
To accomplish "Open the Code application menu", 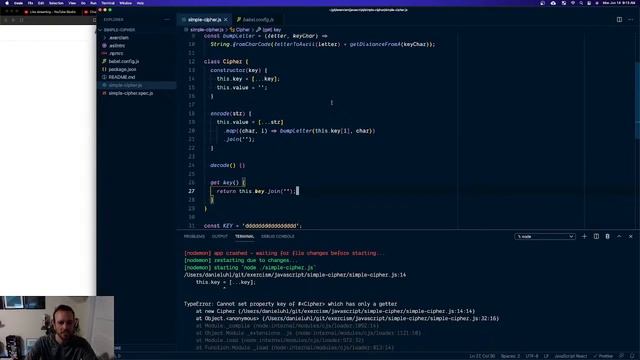I will (18, 3).
